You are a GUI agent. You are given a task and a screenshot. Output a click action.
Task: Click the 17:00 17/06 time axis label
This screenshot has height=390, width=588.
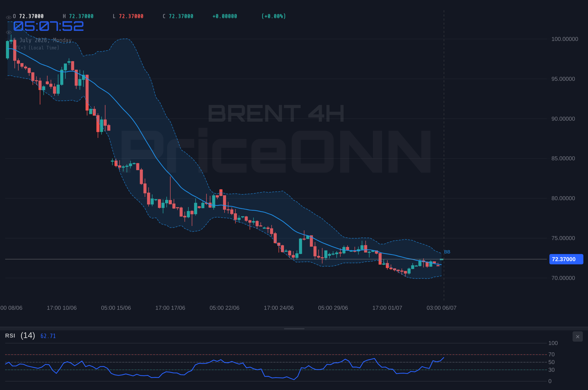[170, 308]
